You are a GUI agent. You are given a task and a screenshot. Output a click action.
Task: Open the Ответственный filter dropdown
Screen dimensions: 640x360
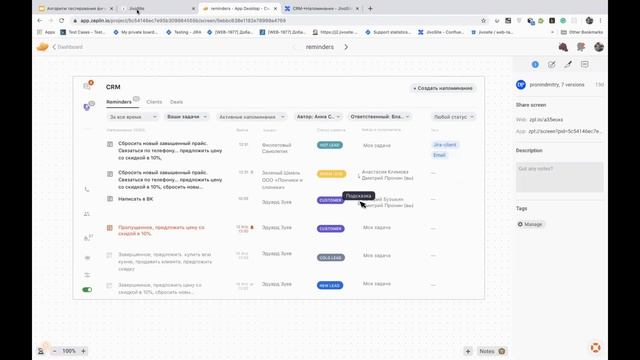coord(379,117)
